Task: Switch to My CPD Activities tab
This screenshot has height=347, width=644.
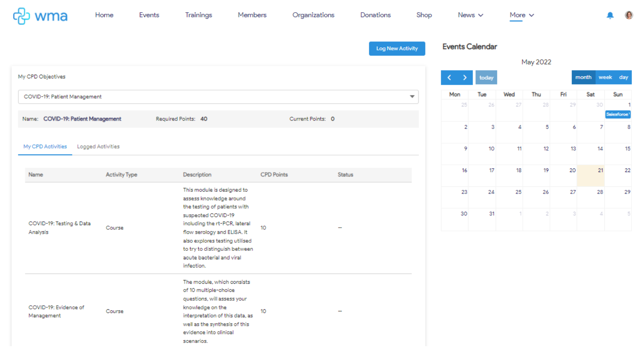Action: [45, 147]
